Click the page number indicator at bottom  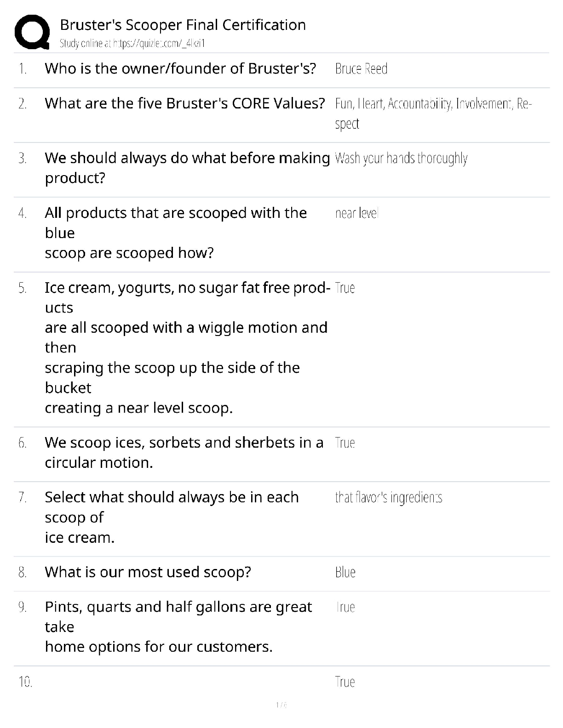(281, 705)
